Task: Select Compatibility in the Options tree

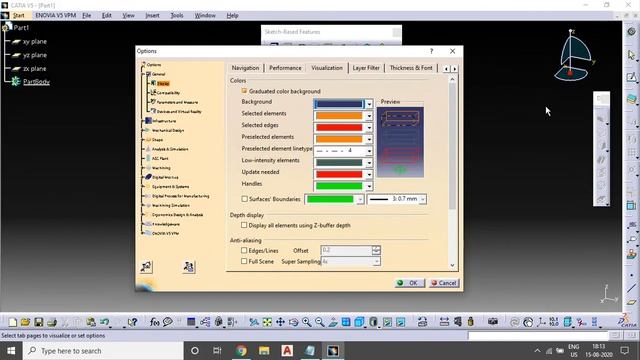Action: (x=168, y=93)
